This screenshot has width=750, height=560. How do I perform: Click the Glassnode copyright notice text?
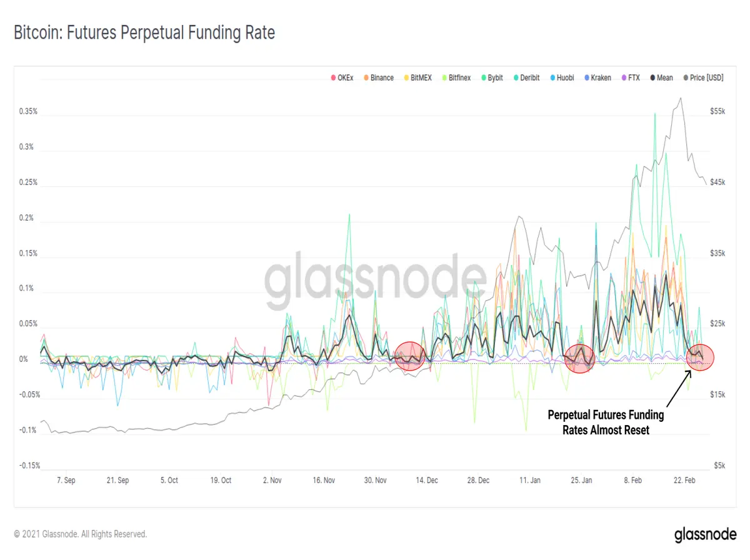(x=81, y=534)
